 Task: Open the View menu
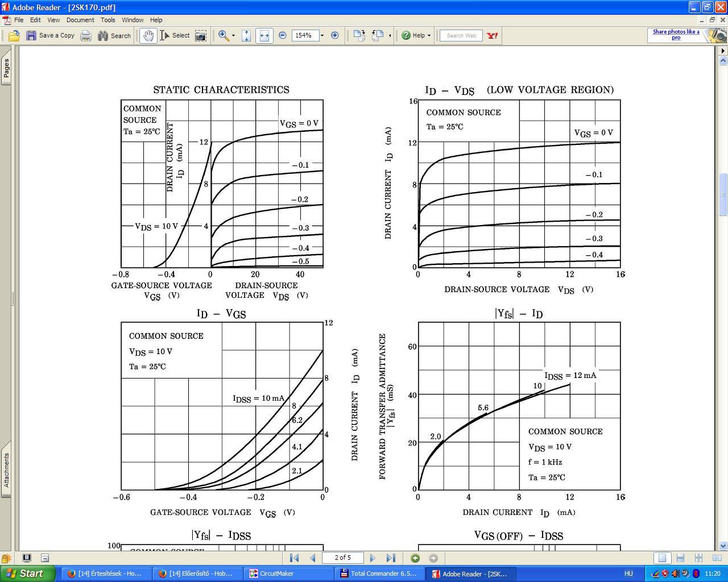53,20
